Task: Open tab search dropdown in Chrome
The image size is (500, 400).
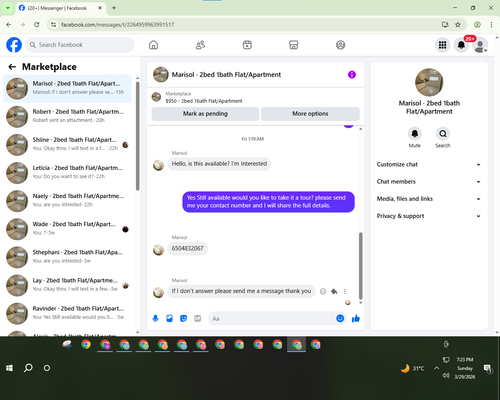Action: point(7,8)
